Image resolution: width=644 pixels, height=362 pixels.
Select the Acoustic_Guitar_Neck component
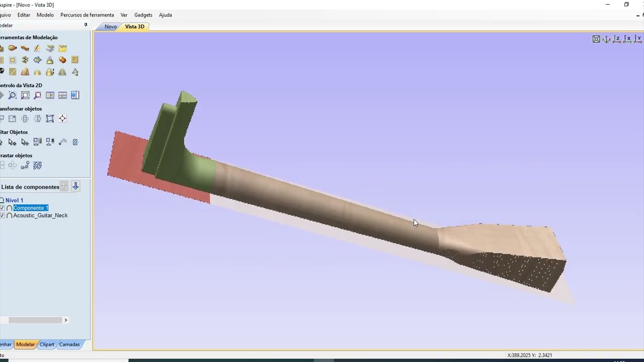tap(40, 216)
